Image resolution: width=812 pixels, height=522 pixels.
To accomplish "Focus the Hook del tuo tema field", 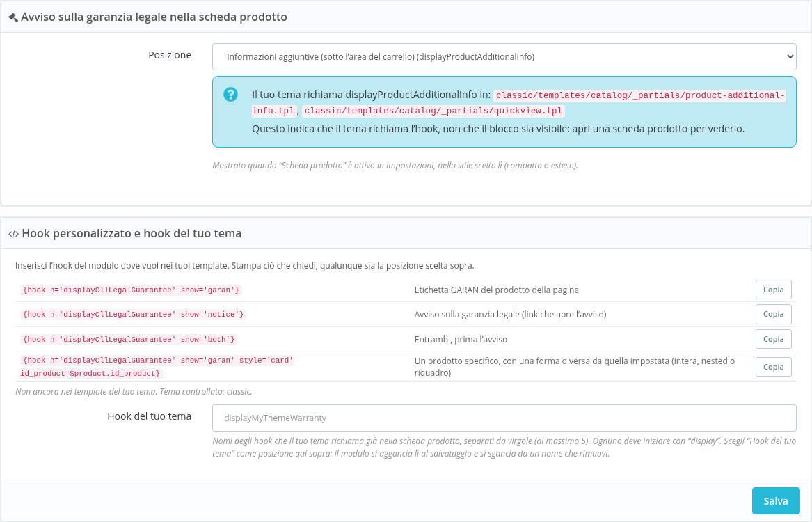I will [504, 418].
